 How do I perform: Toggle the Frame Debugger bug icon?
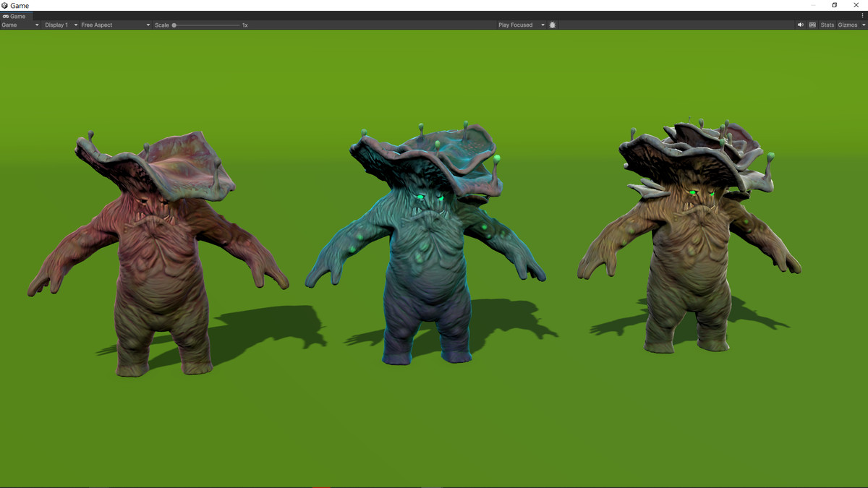click(x=553, y=25)
